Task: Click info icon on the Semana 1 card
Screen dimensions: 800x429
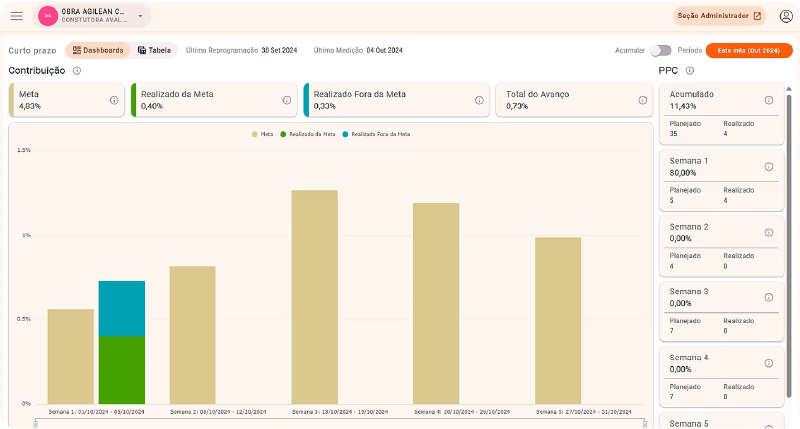Action: tap(768, 166)
